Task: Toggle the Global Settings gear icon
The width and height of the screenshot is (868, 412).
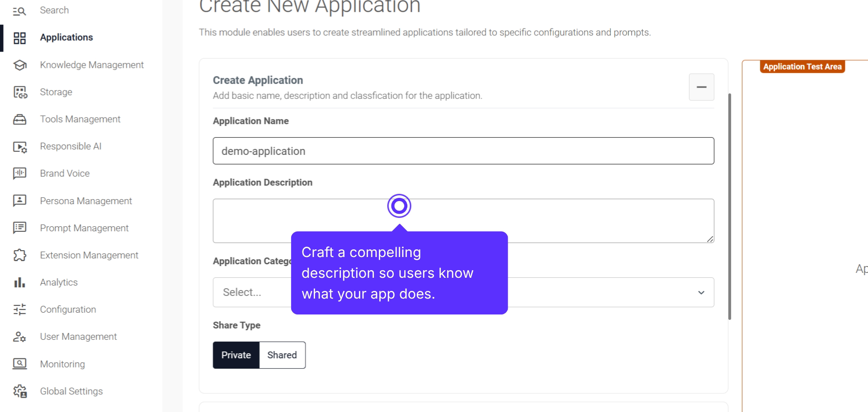Action: click(20, 391)
